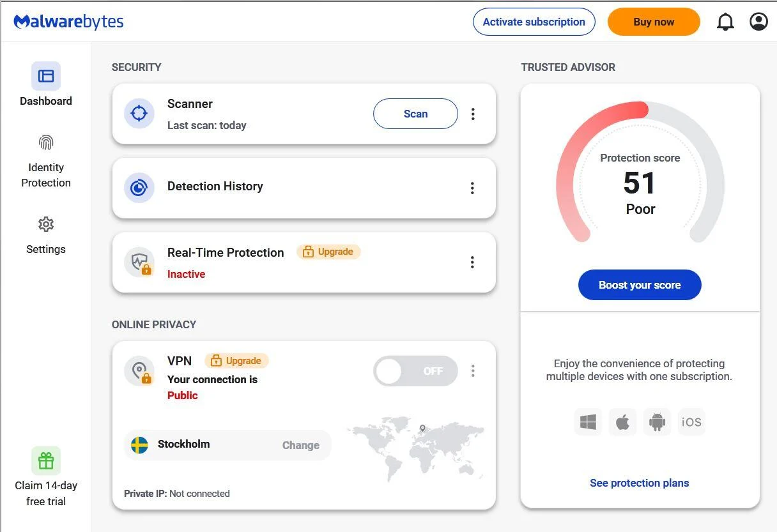Click the Public connection status text
Viewport: 777px width, 532px height.
[183, 395]
